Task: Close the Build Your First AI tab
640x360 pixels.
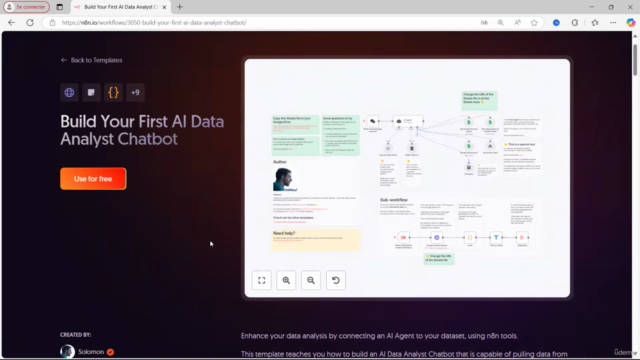Action: [164, 7]
